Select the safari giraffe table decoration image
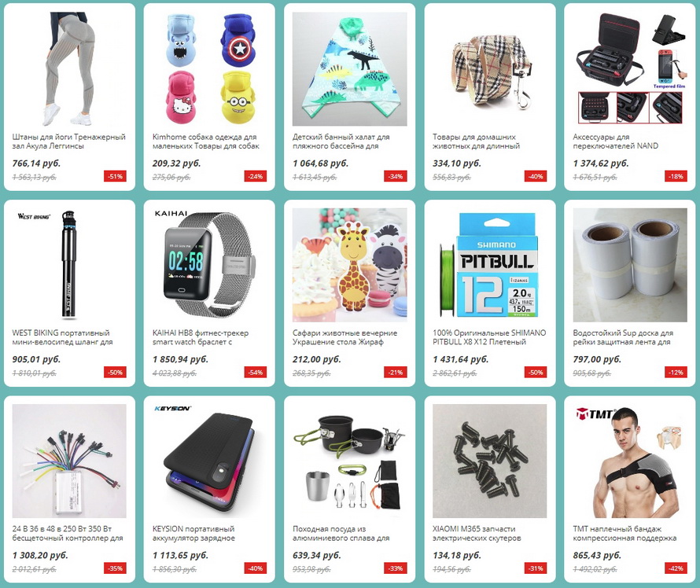This screenshot has width=700, height=588. 349,265
